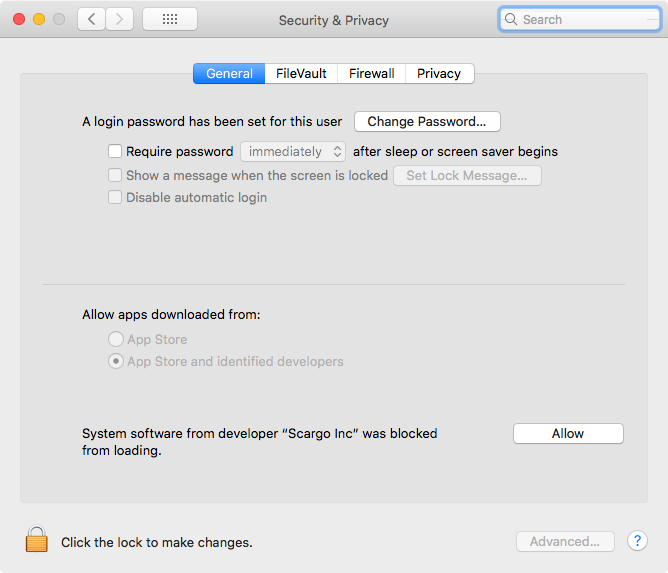Switch to the Privacy tab

coord(439,73)
